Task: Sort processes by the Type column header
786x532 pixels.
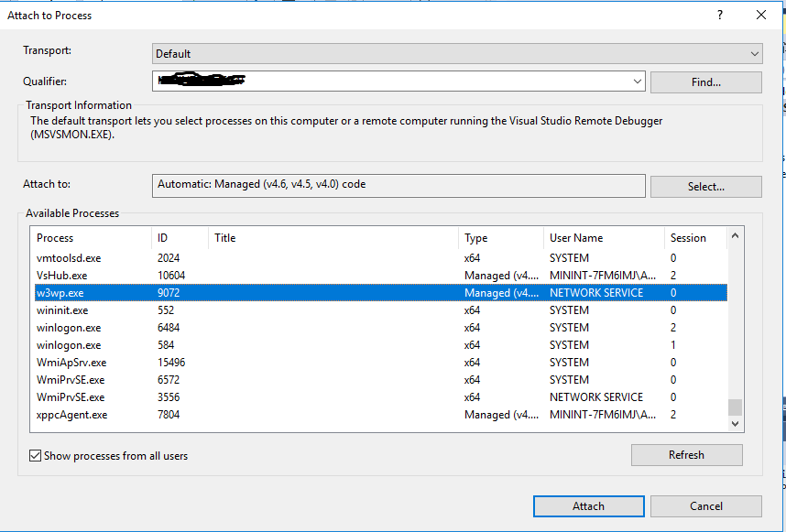Action: (478, 237)
